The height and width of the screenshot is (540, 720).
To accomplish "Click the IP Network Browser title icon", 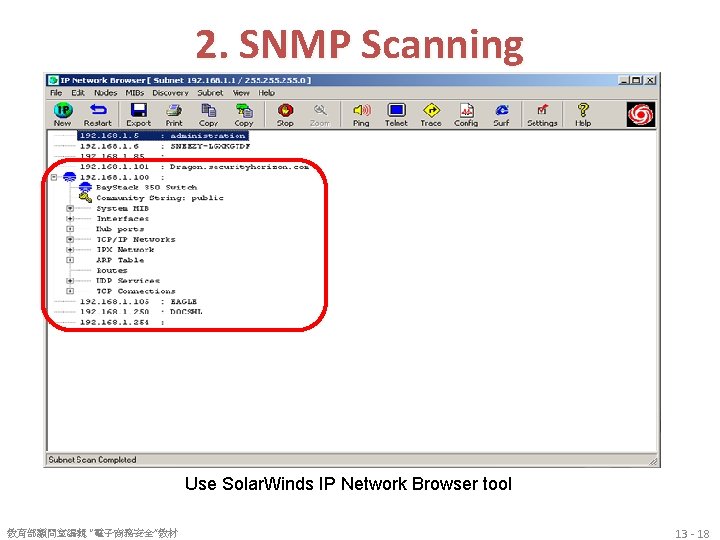I will (53, 80).
